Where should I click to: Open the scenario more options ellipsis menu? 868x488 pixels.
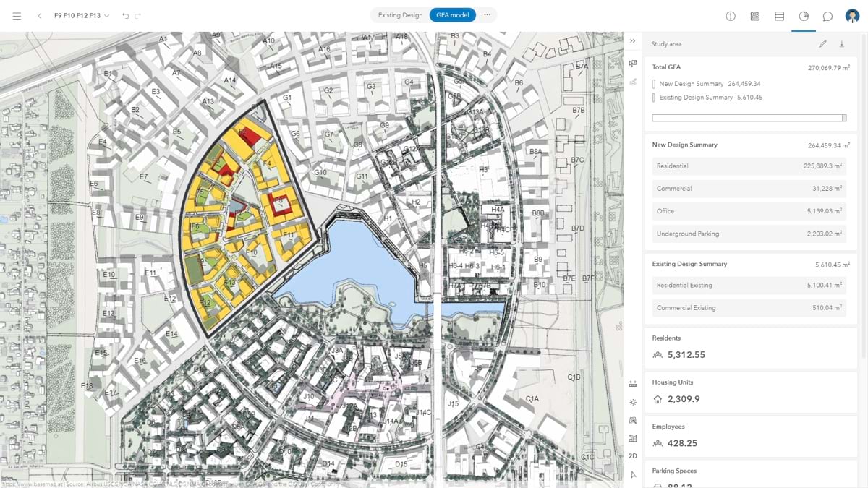(488, 15)
